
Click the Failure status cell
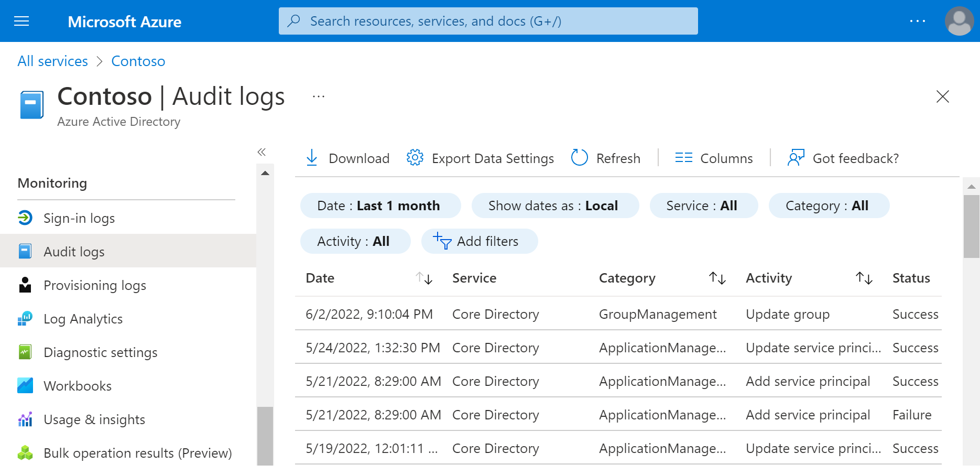(912, 415)
